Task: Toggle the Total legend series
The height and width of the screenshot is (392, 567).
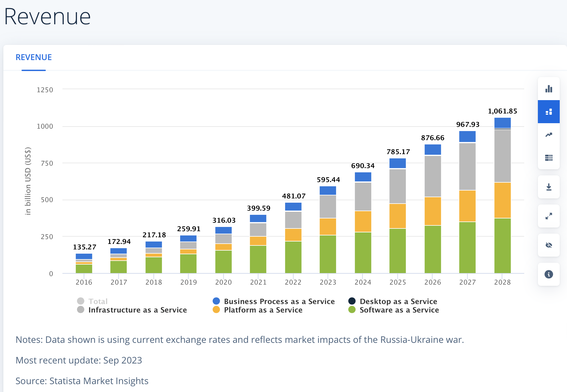Action: (98, 301)
